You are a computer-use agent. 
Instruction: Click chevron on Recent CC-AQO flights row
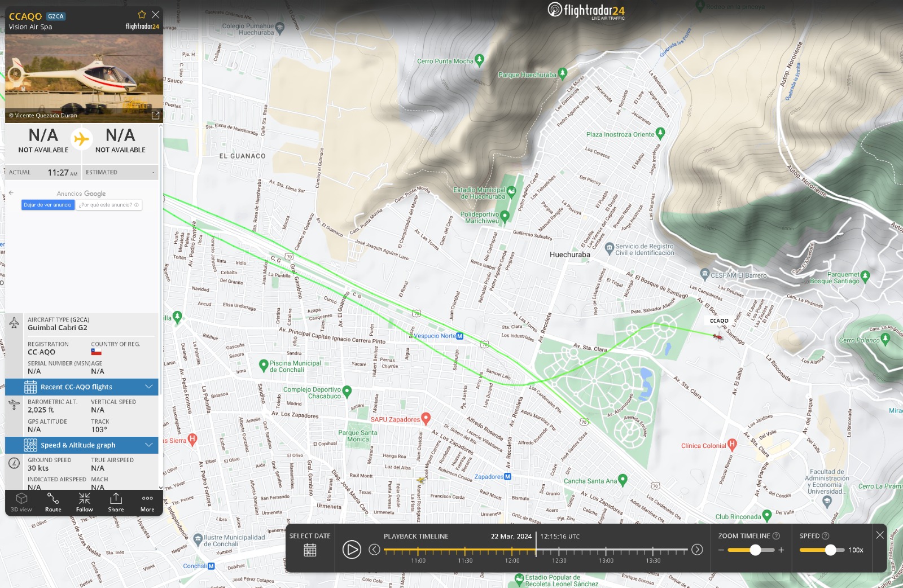coord(149,387)
